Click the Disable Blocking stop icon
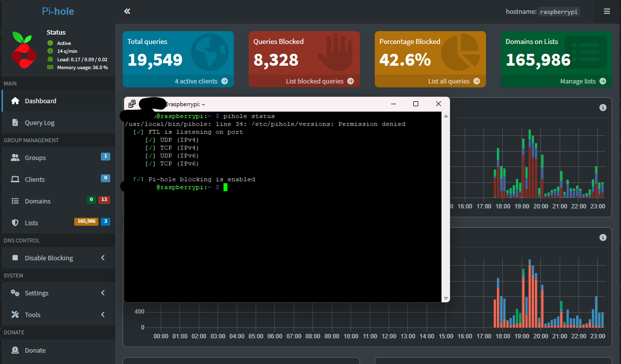 (x=15, y=258)
